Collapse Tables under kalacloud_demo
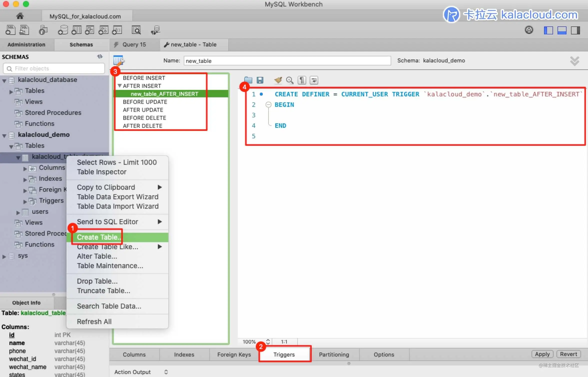 pos(11,146)
